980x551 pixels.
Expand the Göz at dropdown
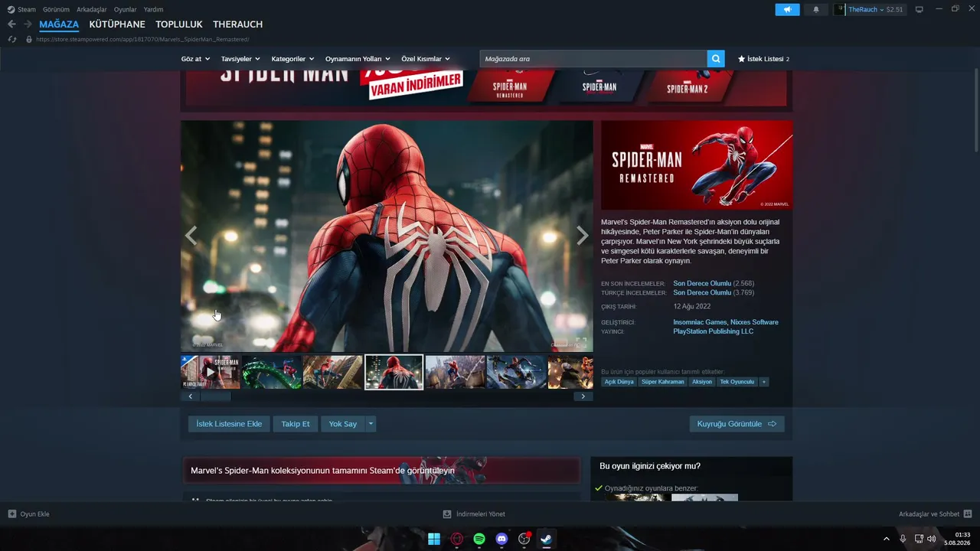click(x=195, y=59)
